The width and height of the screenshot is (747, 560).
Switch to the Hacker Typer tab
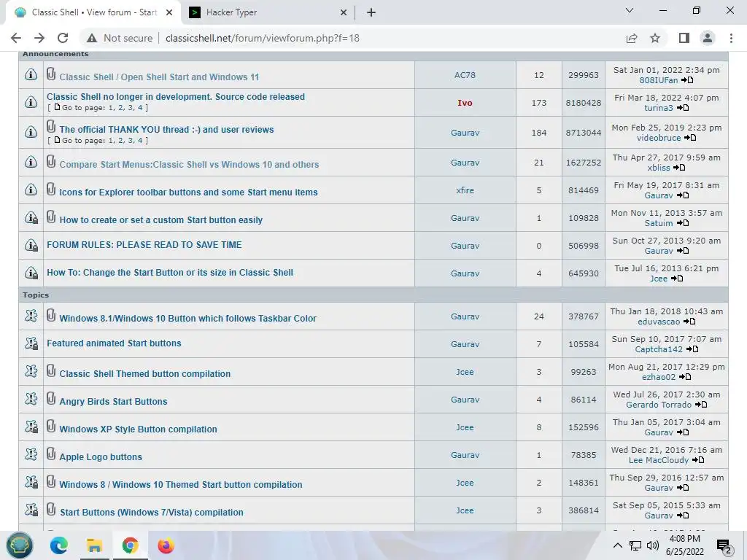pyautogui.click(x=268, y=12)
